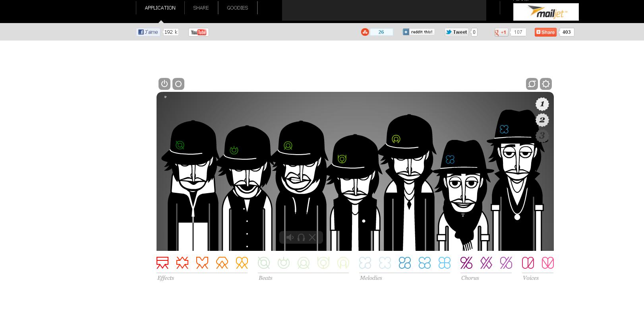Mute the character using the speaker icon
Viewport: 644px width, 322px height.
pos(290,237)
